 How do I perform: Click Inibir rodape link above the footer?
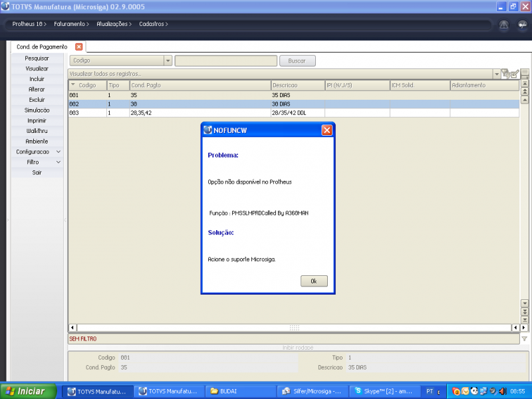tap(297, 348)
